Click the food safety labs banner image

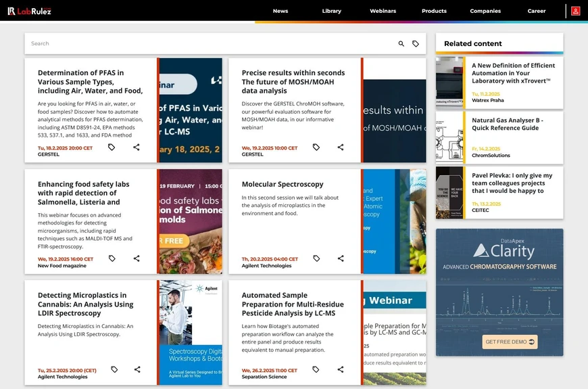(191, 221)
